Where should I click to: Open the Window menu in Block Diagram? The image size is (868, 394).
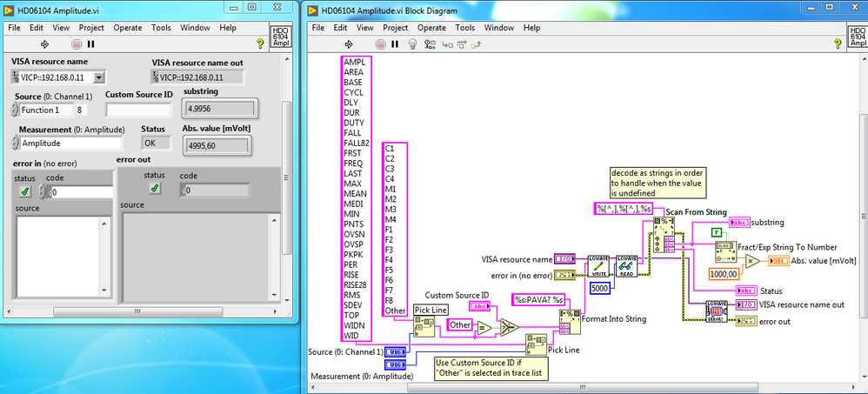pyautogui.click(x=498, y=28)
